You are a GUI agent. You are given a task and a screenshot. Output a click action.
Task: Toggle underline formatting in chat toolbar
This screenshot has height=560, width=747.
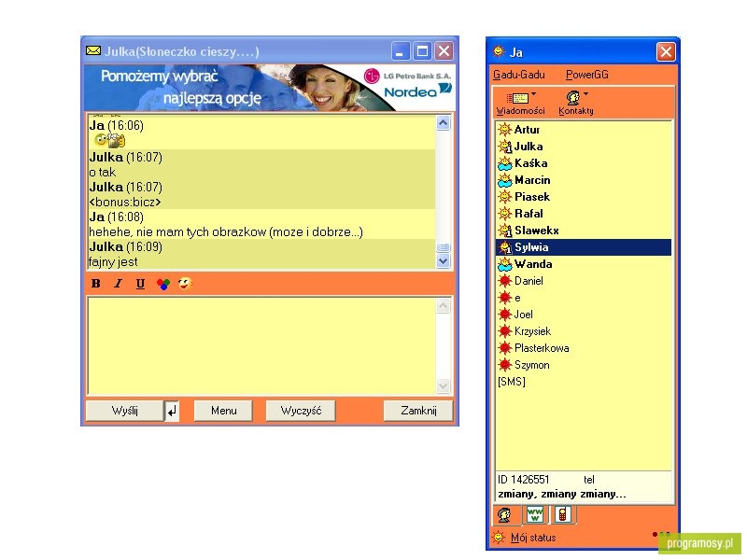point(140,284)
